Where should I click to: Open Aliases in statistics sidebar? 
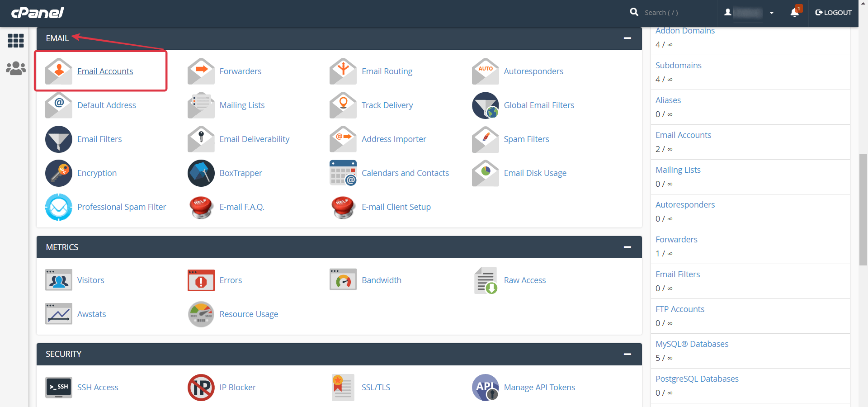click(668, 100)
